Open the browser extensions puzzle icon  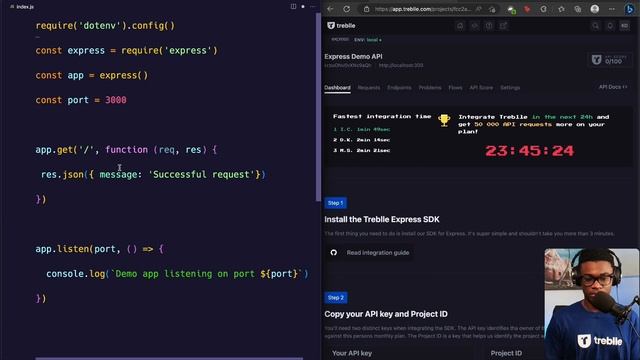pyautogui.click(x=543, y=9)
